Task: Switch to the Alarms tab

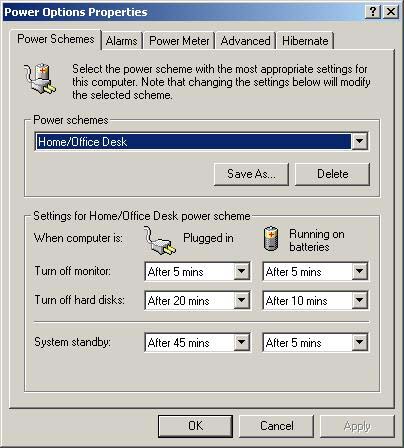Action: click(x=122, y=41)
